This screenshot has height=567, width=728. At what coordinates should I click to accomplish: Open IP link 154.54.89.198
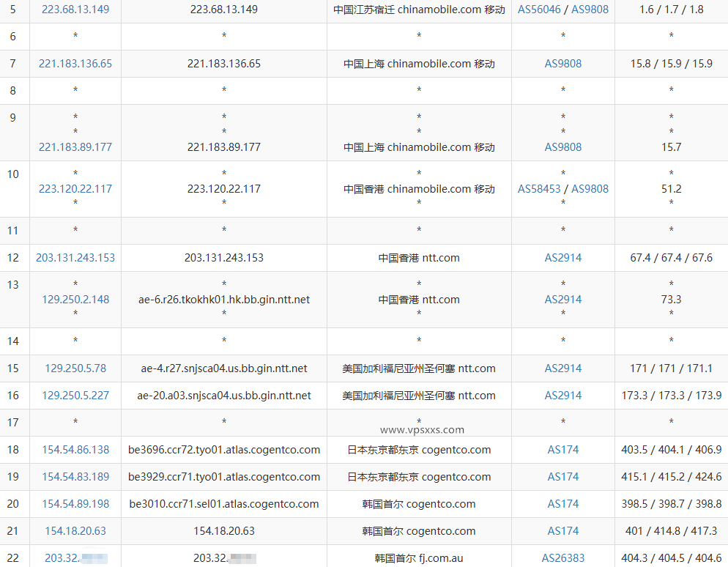tap(75, 504)
